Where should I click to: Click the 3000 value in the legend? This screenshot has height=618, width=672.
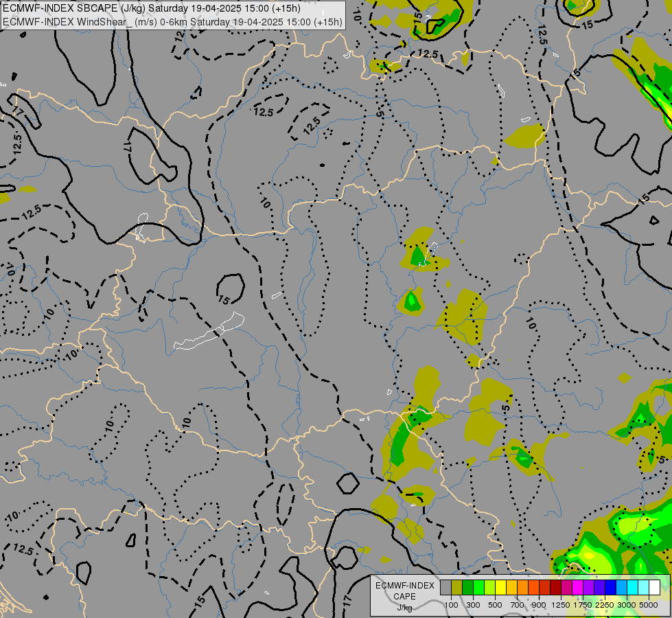pos(627,605)
